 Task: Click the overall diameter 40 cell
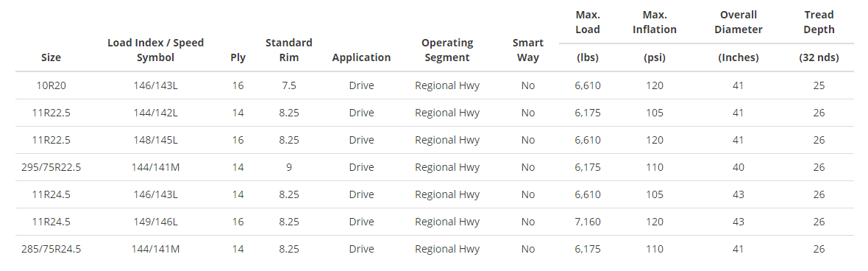739,167
